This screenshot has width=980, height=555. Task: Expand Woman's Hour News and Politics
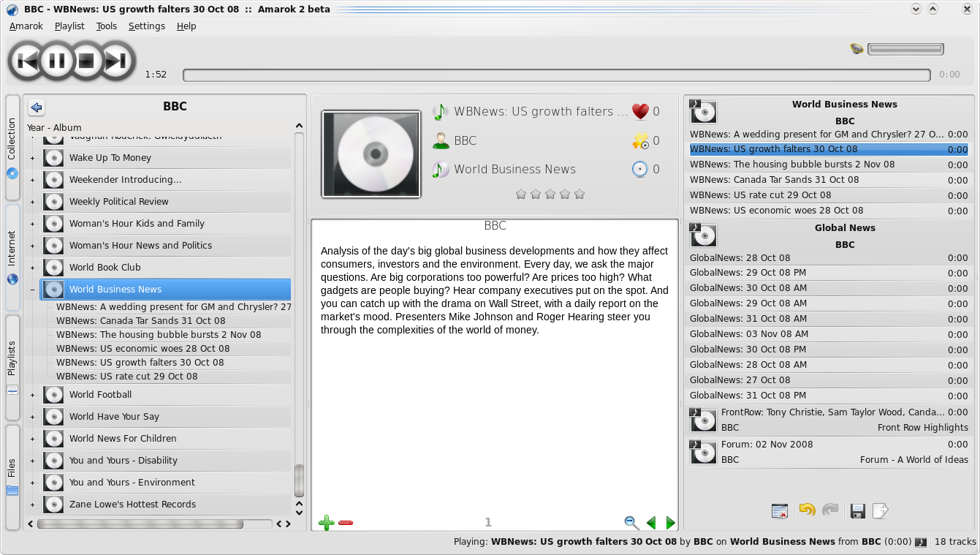click(32, 246)
